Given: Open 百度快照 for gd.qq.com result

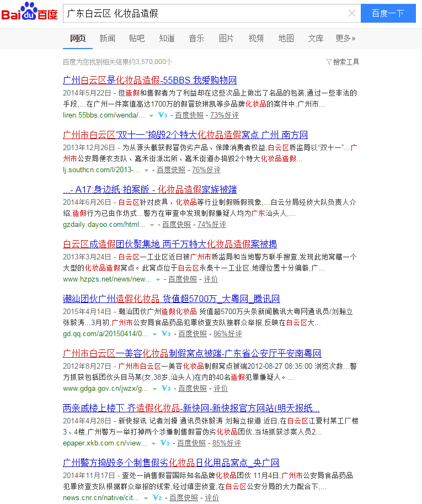Looking at the screenshot, I should [x=193, y=333].
